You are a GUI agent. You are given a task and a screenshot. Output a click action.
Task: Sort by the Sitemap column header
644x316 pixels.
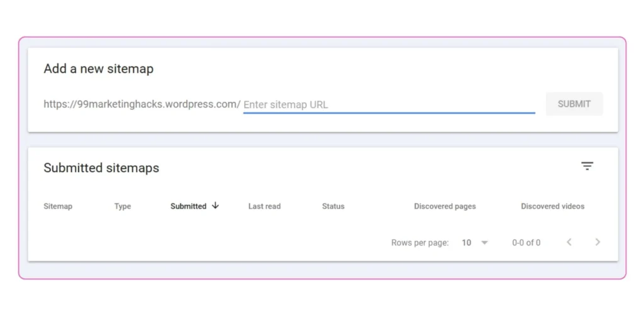point(58,206)
